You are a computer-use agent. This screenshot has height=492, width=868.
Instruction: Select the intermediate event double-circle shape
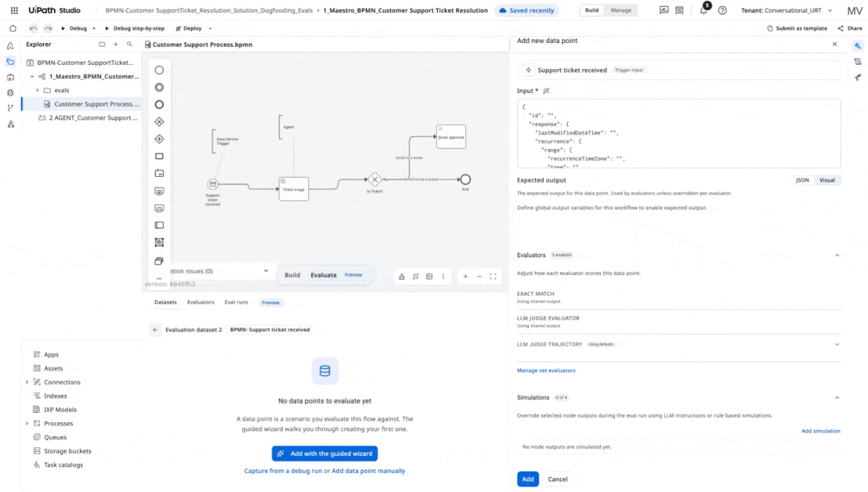click(x=159, y=87)
